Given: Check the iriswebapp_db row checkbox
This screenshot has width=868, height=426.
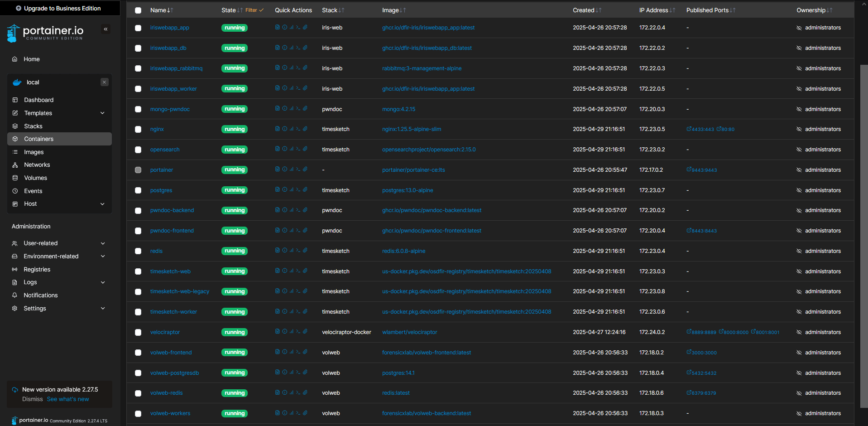Looking at the screenshot, I should coord(138,48).
